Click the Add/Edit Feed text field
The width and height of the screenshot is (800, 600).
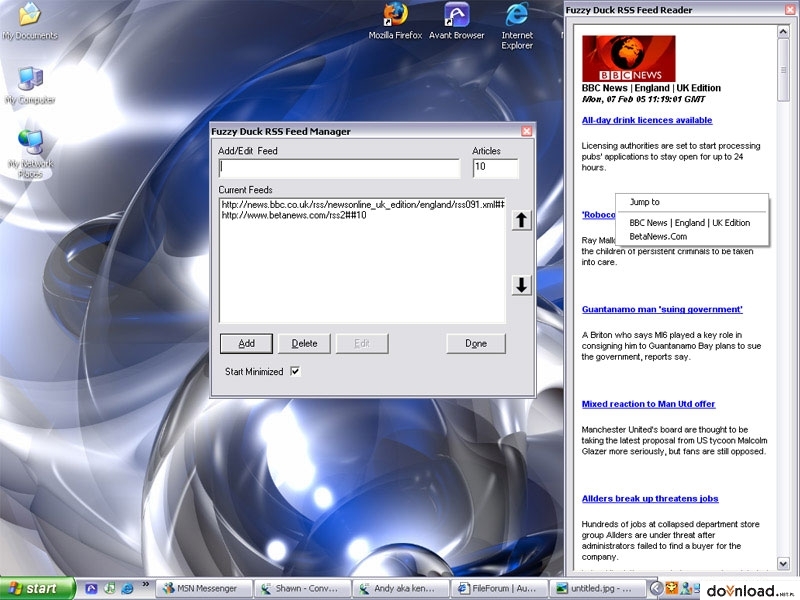(339, 168)
